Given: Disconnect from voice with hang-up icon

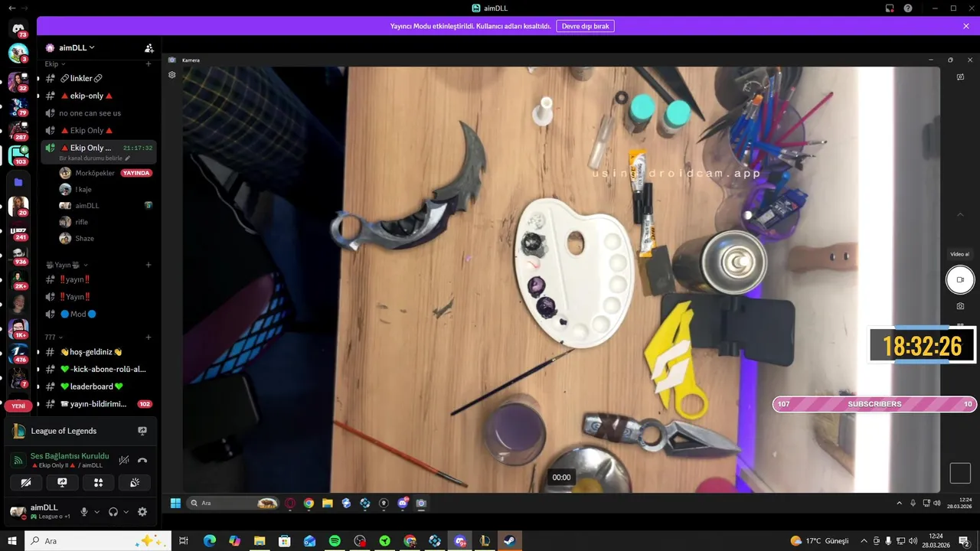Looking at the screenshot, I should 142,461.
